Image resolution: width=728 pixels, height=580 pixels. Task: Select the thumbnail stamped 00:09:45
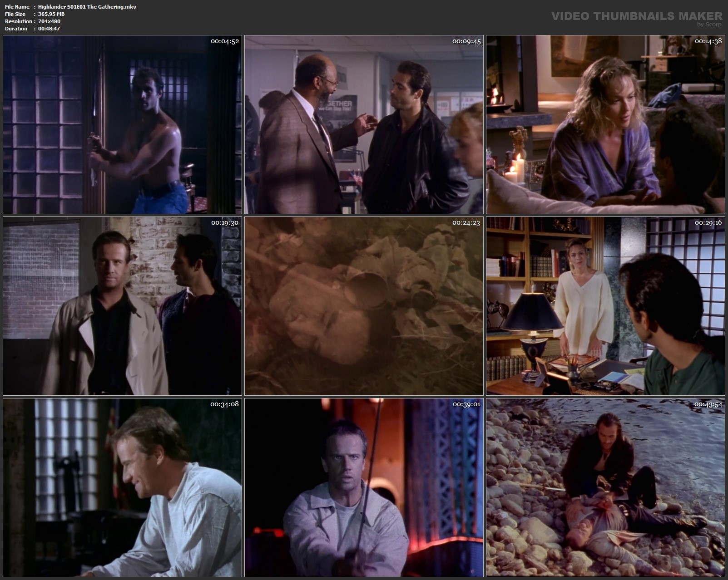(364, 124)
